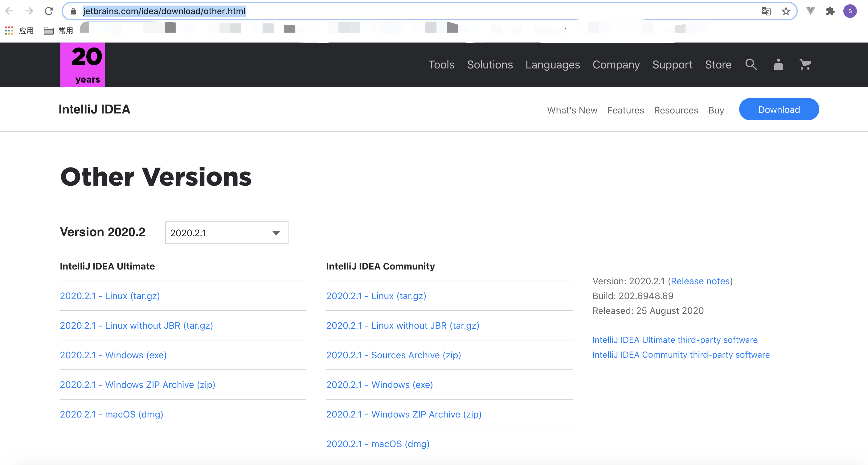Click the search magnifier icon in header
This screenshot has height=465, width=868.
(751, 64)
